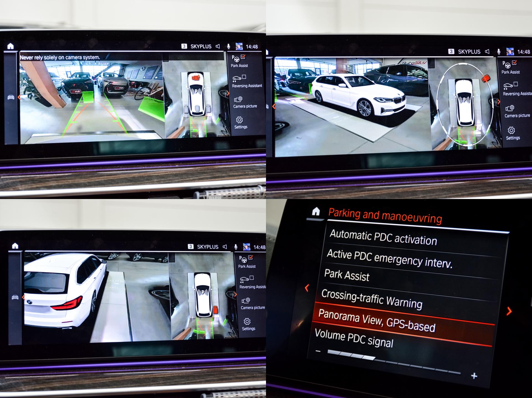Select Park Assist icon in top-left screen
The width and height of the screenshot is (532, 398).
point(235,59)
